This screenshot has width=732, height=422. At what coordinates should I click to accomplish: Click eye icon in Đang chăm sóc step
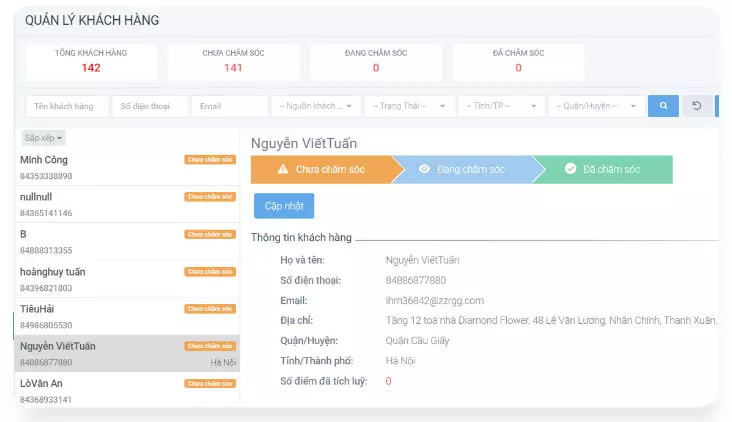(424, 170)
